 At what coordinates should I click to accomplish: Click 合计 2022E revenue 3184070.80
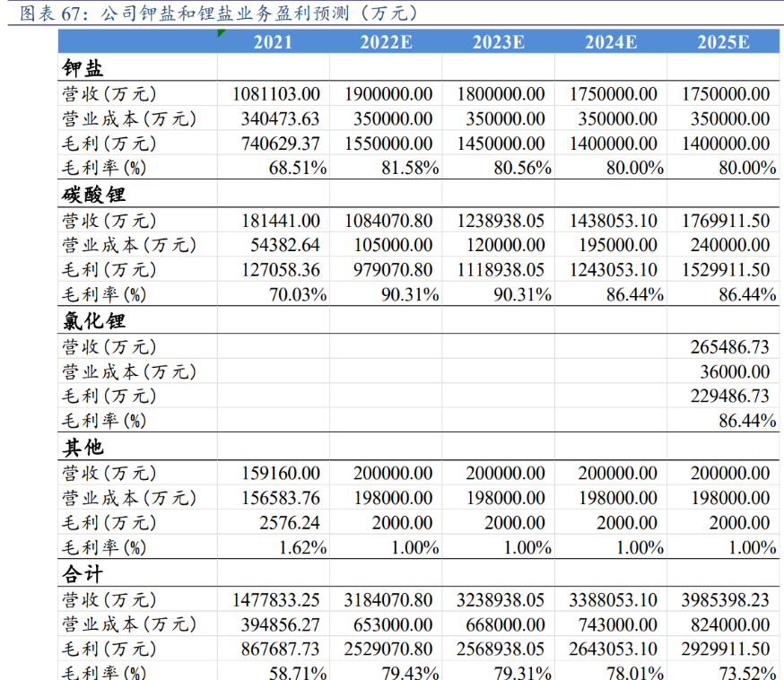point(388,600)
